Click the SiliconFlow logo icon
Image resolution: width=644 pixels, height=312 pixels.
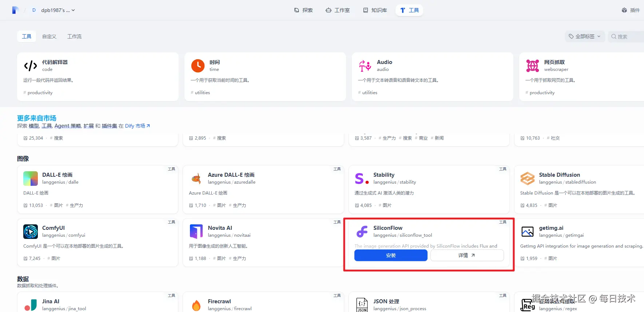click(x=362, y=232)
